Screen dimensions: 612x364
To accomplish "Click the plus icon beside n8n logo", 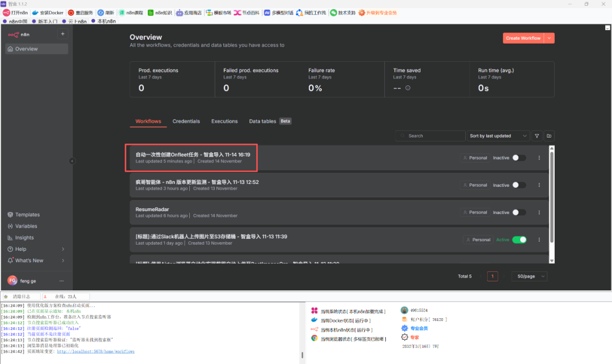I will pyautogui.click(x=62, y=34).
